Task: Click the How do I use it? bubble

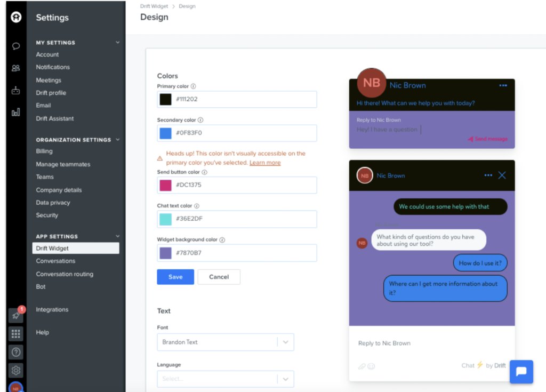Action: [480, 263]
